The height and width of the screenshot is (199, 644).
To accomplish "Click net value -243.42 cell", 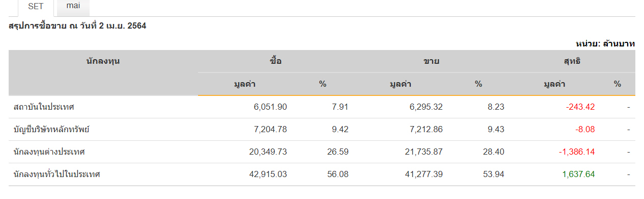I will tap(580, 107).
